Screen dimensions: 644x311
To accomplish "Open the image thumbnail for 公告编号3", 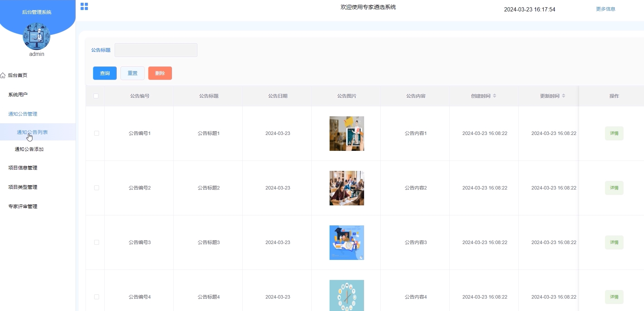I will pos(347,243).
